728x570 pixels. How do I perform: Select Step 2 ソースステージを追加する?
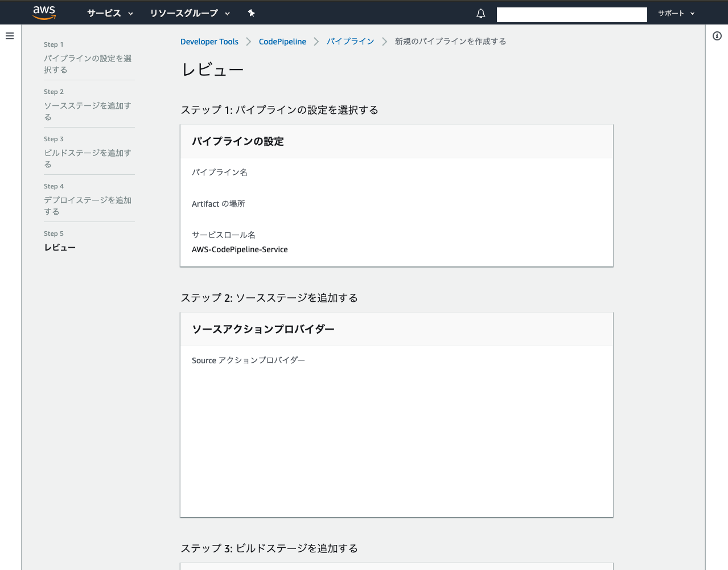(x=87, y=111)
